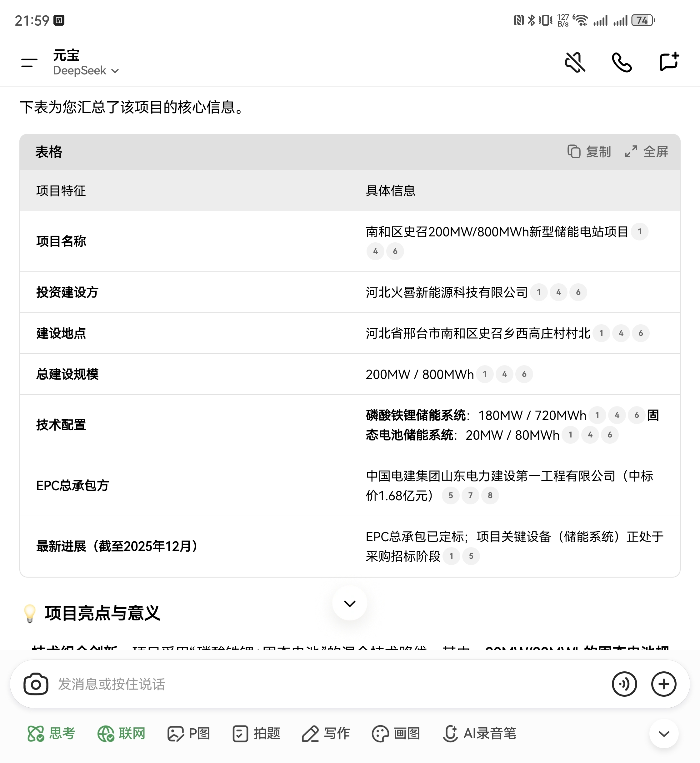Expand table with 全屏 button

[x=647, y=152]
